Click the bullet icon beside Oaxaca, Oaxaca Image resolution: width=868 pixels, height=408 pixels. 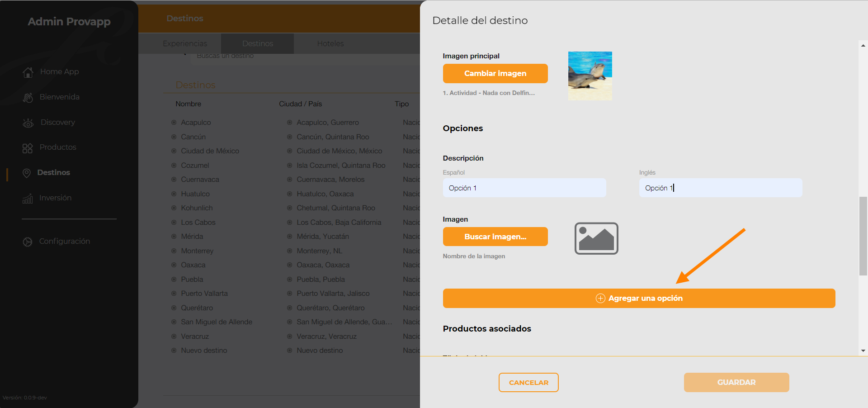point(289,265)
